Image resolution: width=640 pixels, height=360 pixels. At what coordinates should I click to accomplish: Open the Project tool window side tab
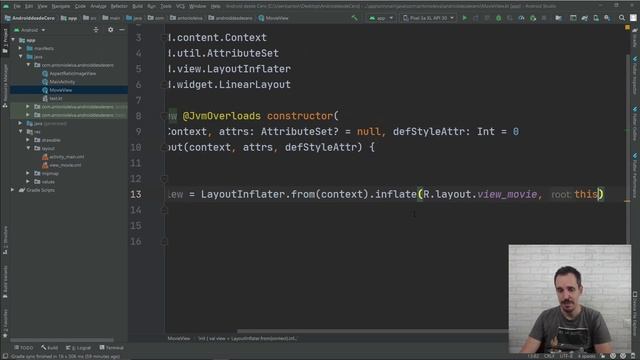[x=5, y=41]
